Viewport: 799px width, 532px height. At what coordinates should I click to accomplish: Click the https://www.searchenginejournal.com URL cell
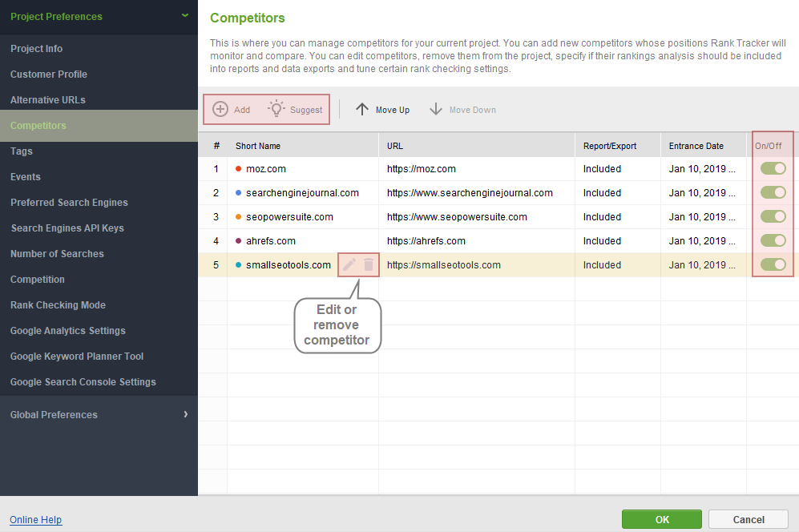(477, 192)
